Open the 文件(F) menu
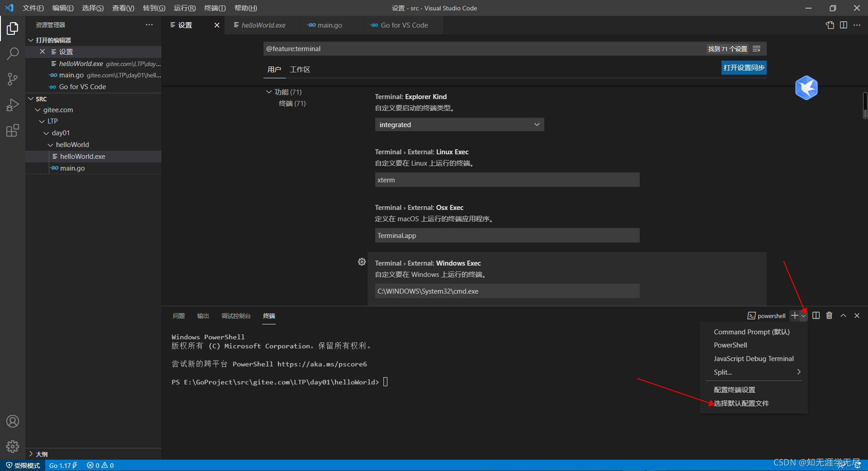Viewport: 868px width, 471px height. point(33,8)
